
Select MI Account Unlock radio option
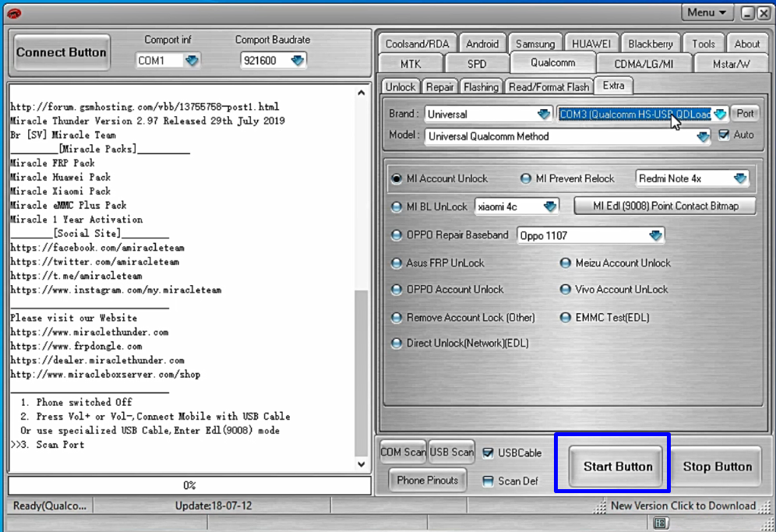tap(397, 178)
